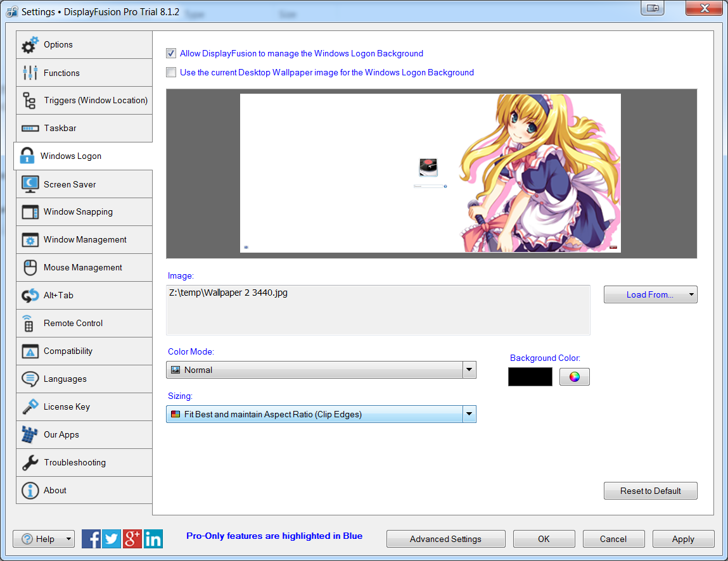Click the black Background Color swatch
This screenshot has height=561, width=728.
pos(530,377)
